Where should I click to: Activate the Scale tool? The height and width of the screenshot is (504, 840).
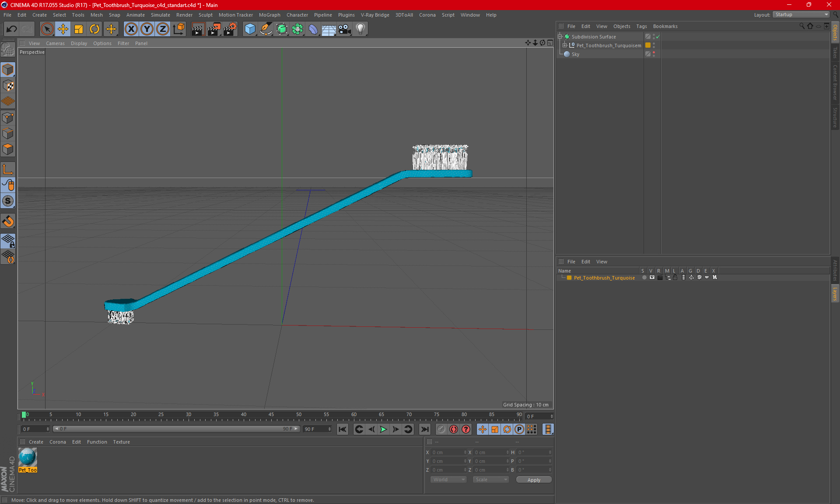79,29
